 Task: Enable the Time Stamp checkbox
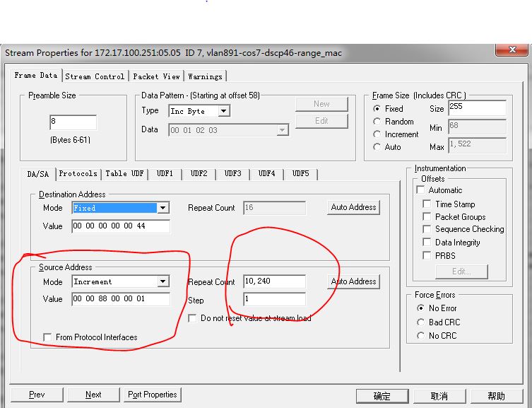pos(427,204)
